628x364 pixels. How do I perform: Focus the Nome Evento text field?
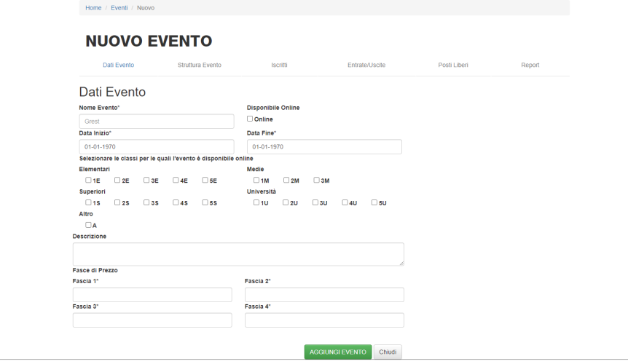coord(157,122)
